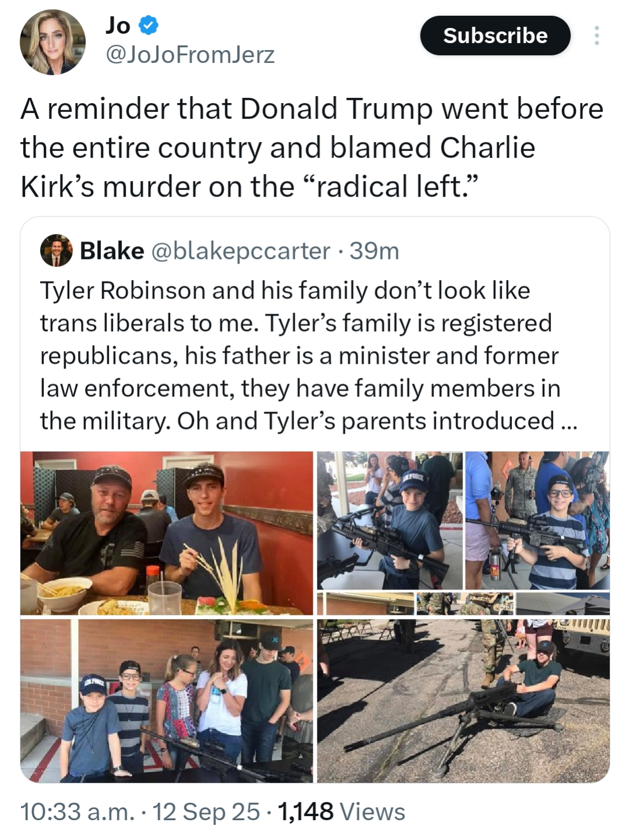The height and width of the screenshot is (840, 629).
Task: Click the Subscribe button
Action: pyautogui.click(x=495, y=36)
